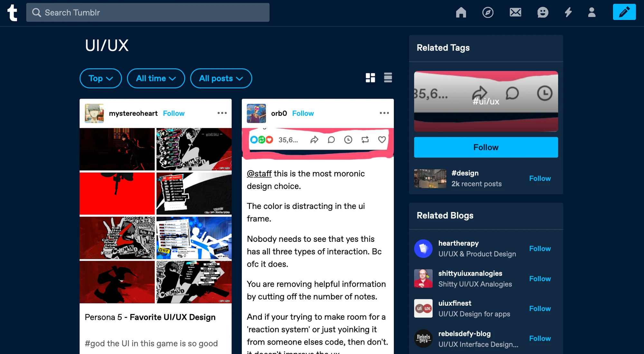
Task: Expand the All posts type dropdown
Action: [221, 78]
